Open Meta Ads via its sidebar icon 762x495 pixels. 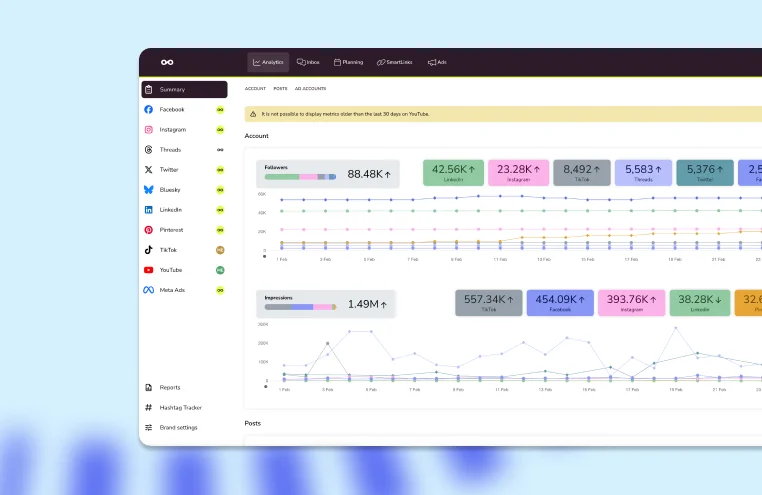pos(148,290)
